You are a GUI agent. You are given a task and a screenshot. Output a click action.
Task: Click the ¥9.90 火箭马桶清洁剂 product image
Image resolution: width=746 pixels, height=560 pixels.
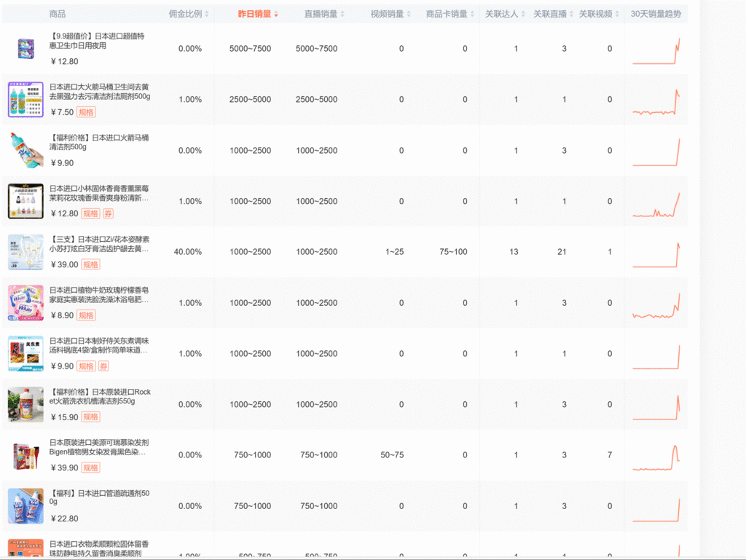coord(25,150)
